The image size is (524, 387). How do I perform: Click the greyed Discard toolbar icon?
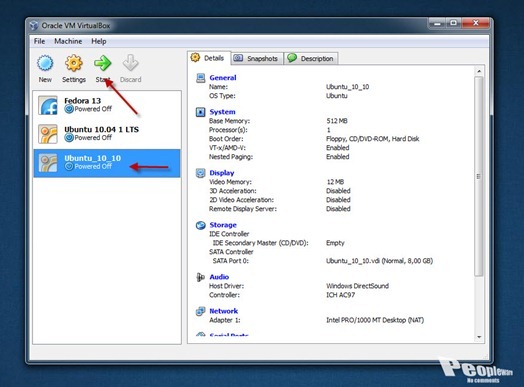130,63
